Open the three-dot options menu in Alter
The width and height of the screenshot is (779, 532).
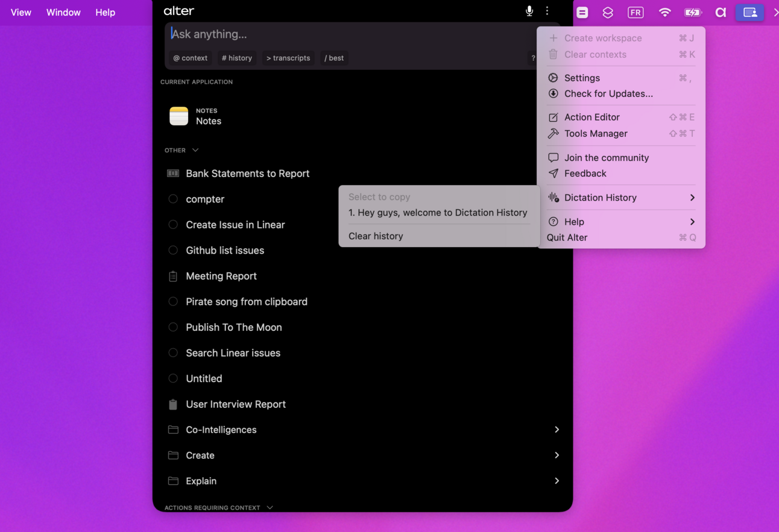click(547, 11)
